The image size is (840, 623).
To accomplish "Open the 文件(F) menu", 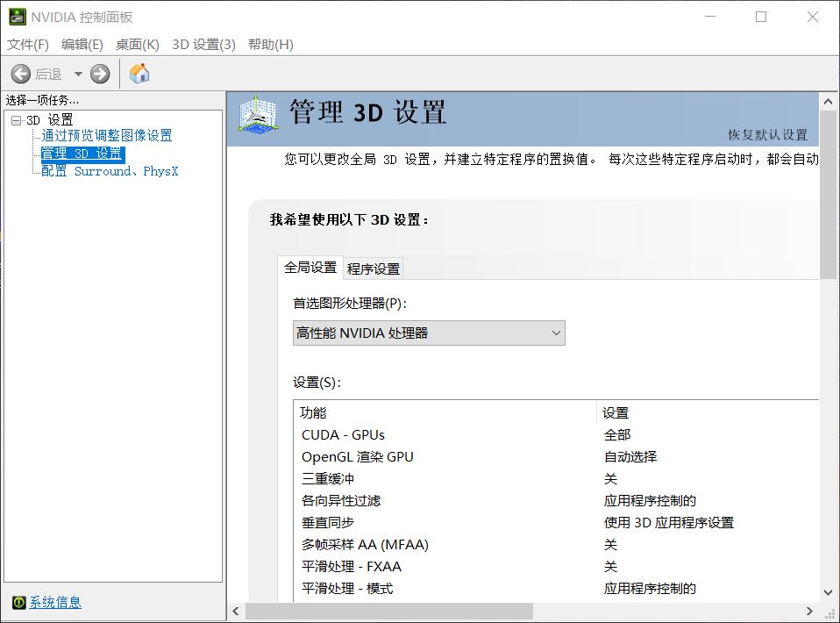I will pyautogui.click(x=28, y=45).
